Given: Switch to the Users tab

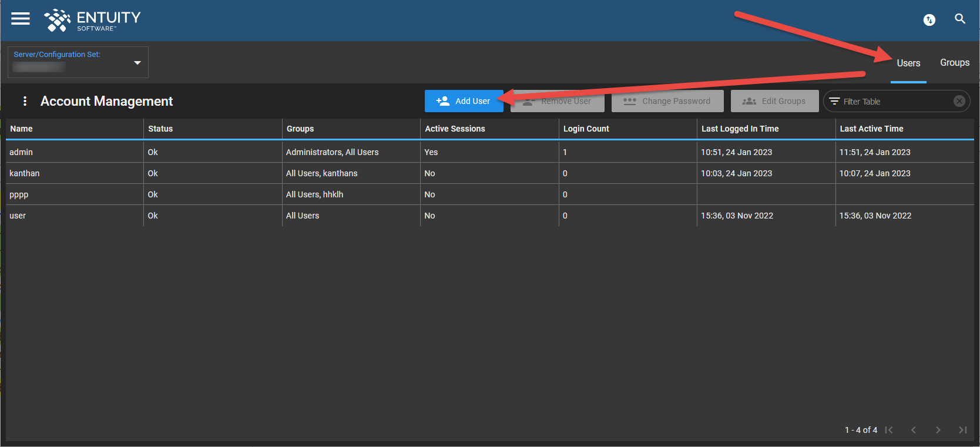Looking at the screenshot, I should 908,63.
